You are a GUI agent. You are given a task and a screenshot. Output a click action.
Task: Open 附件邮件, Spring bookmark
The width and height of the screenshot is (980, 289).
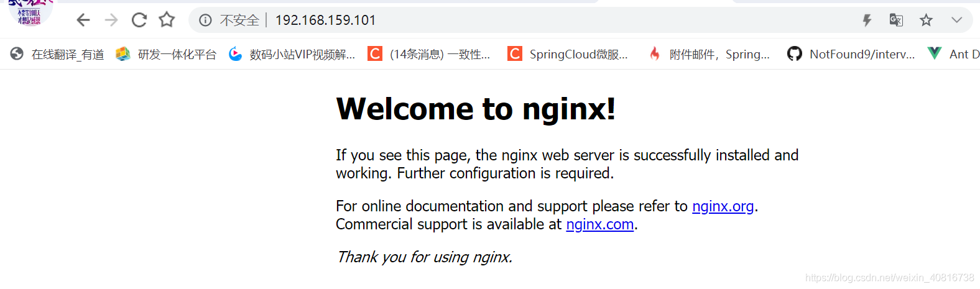point(709,55)
